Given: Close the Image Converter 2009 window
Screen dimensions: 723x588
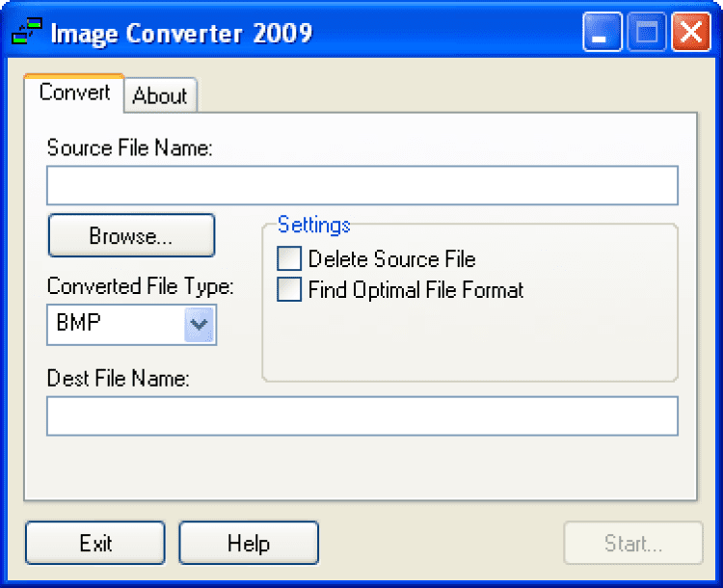Looking at the screenshot, I should (x=690, y=35).
